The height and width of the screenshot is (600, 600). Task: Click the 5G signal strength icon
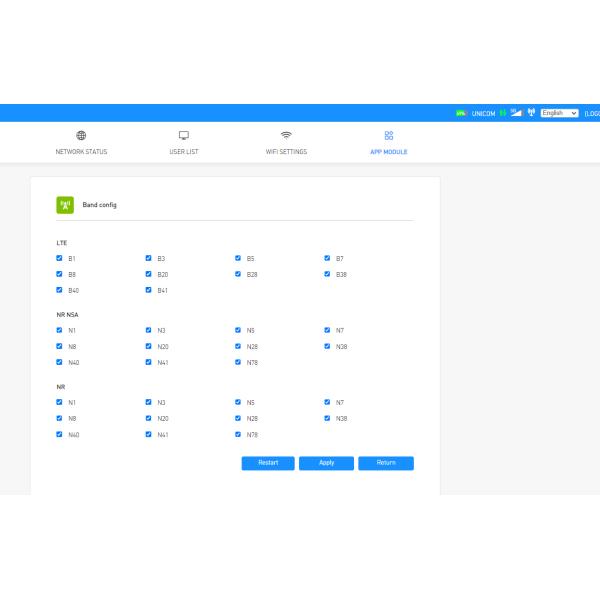(515, 113)
